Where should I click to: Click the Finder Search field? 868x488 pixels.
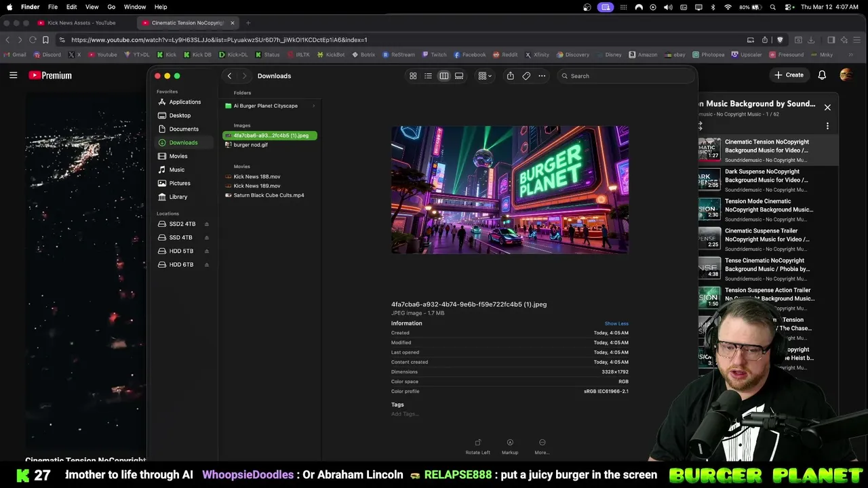625,76
